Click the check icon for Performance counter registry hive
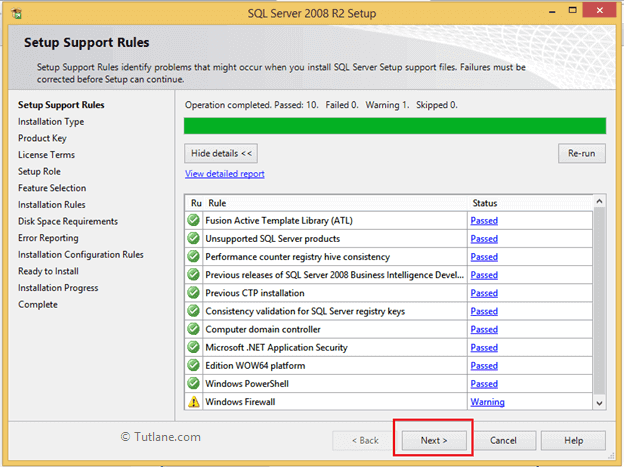The height and width of the screenshot is (467, 624). tap(193, 256)
